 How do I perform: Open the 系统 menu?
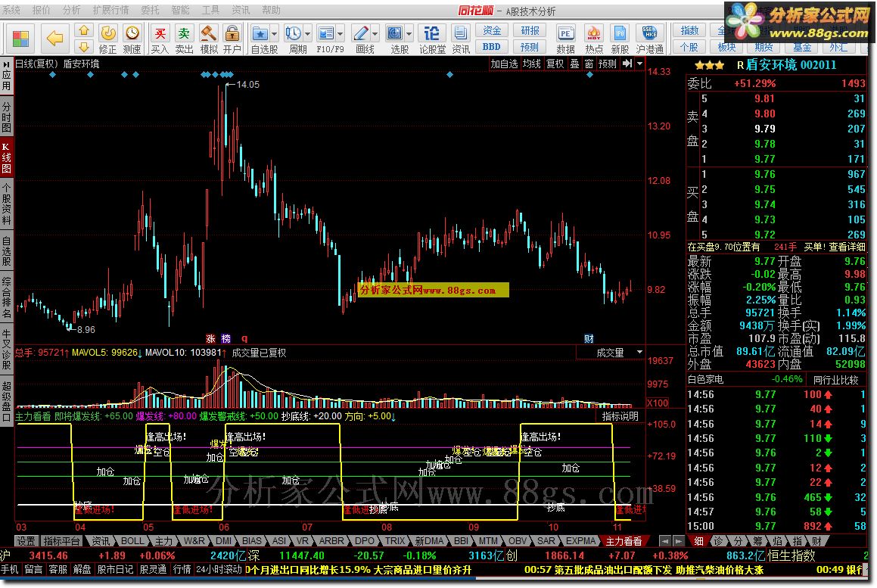[11, 10]
